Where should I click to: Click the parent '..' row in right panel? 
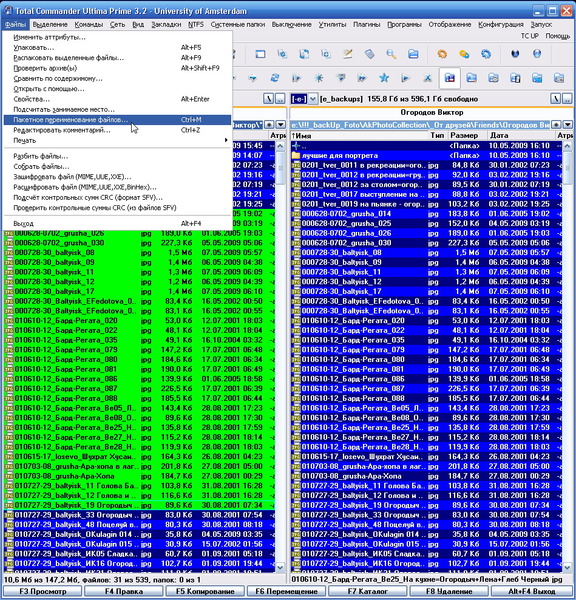click(x=426, y=146)
